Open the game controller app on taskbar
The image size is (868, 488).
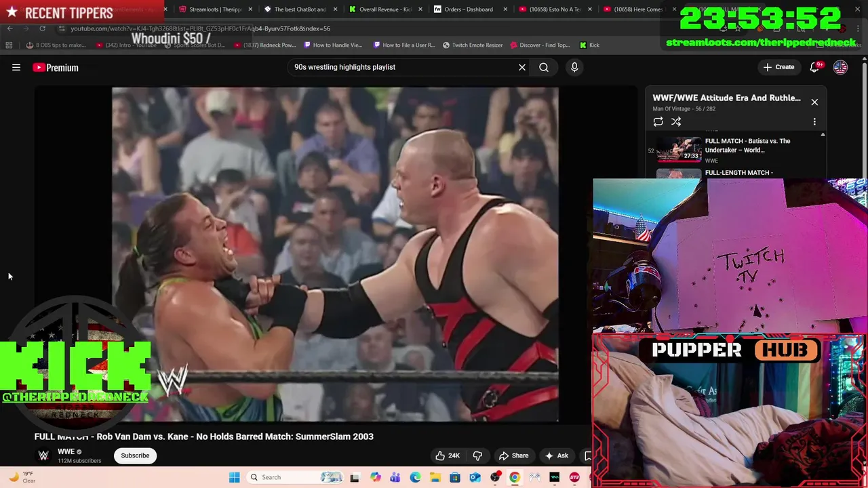(535, 477)
